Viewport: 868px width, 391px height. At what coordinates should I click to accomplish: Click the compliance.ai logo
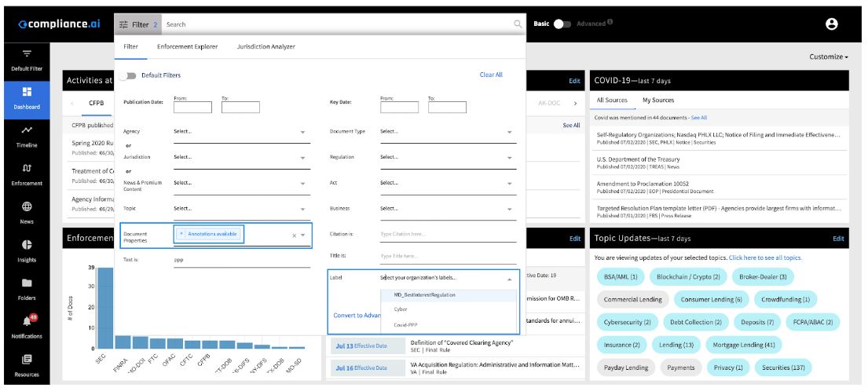click(x=59, y=24)
